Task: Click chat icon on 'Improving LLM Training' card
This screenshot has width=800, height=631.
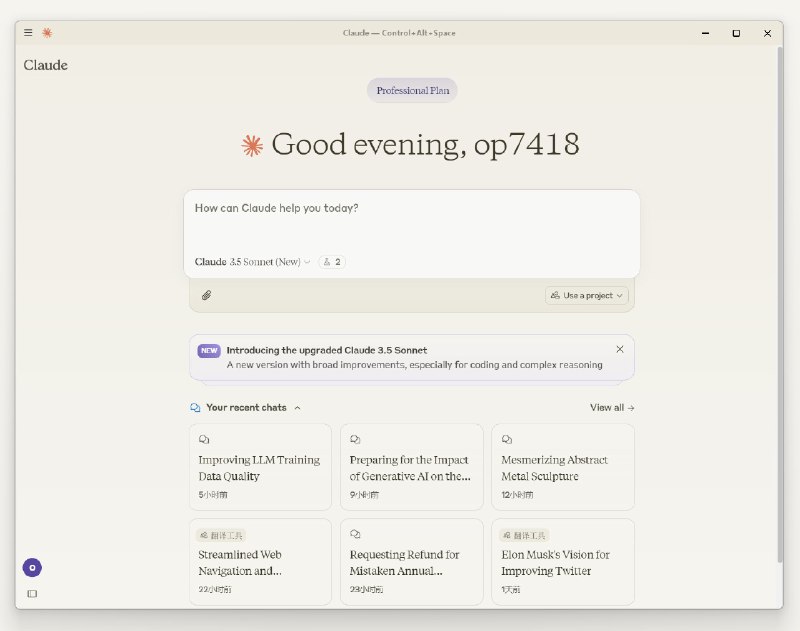Action: point(204,439)
